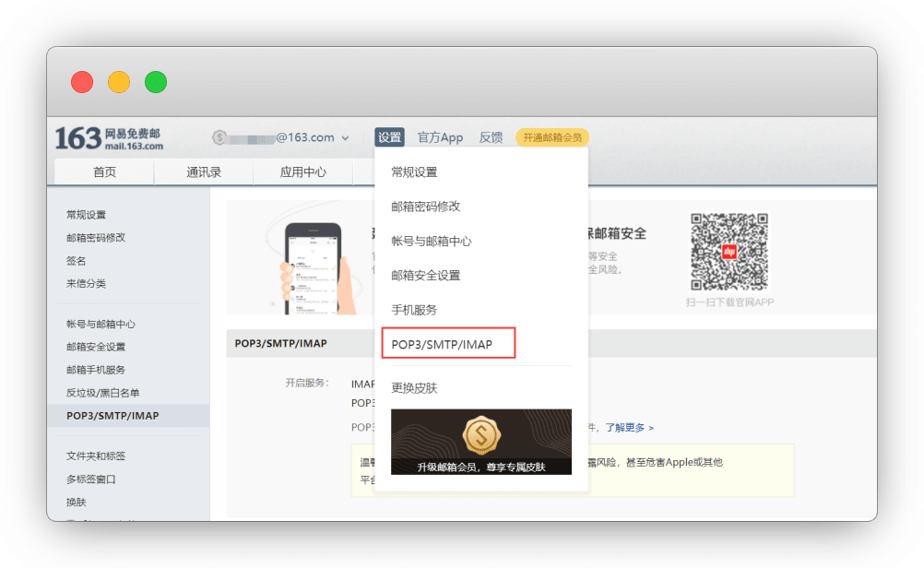Click the 了解更多 link

click(629, 428)
